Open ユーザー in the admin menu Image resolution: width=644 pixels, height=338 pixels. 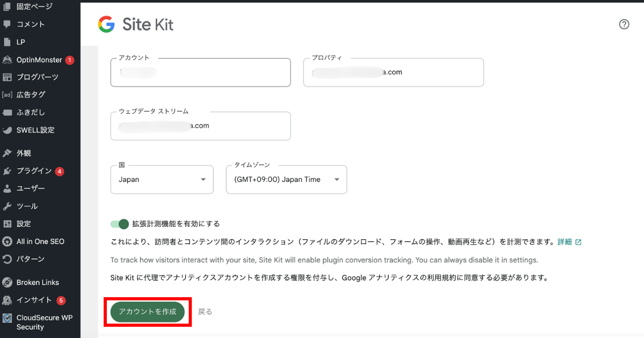[31, 189]
